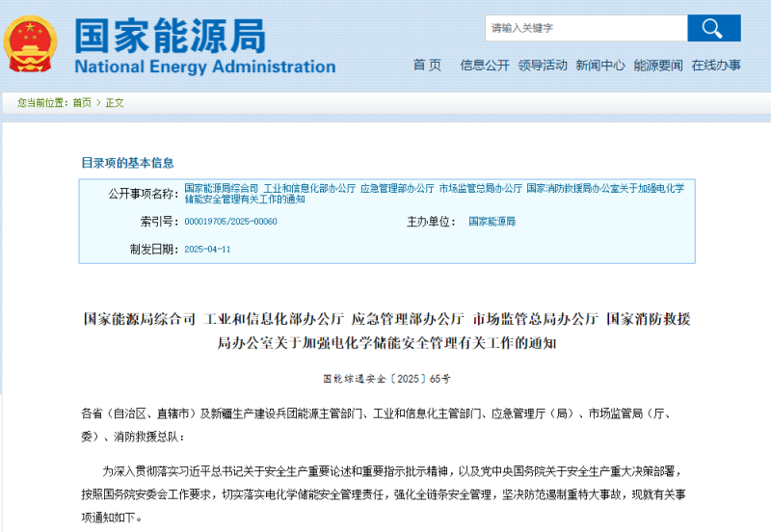Click the 正文 breadcrumb text
Viewport: 771px width, 532px height.
point(115,103)
